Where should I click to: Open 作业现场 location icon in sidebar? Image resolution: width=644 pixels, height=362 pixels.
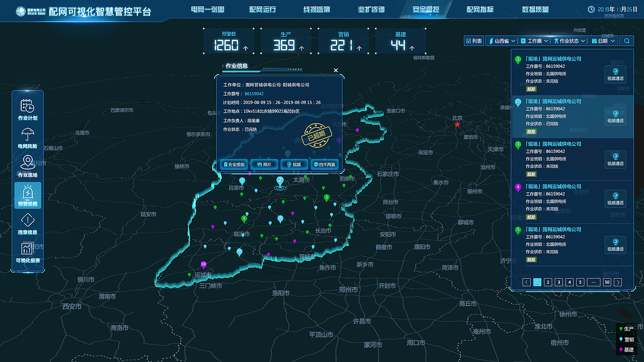pyautogui.click(x=28, y=166)
